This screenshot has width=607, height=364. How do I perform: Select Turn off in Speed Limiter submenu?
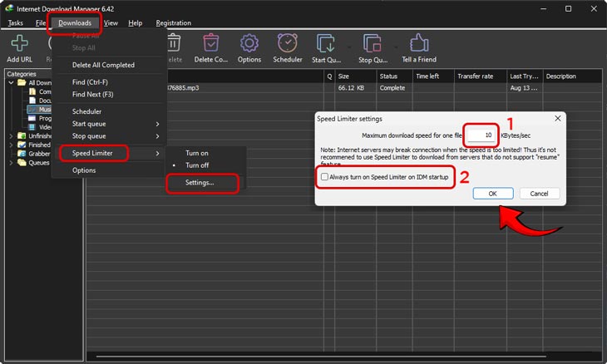tap(197, 165)
